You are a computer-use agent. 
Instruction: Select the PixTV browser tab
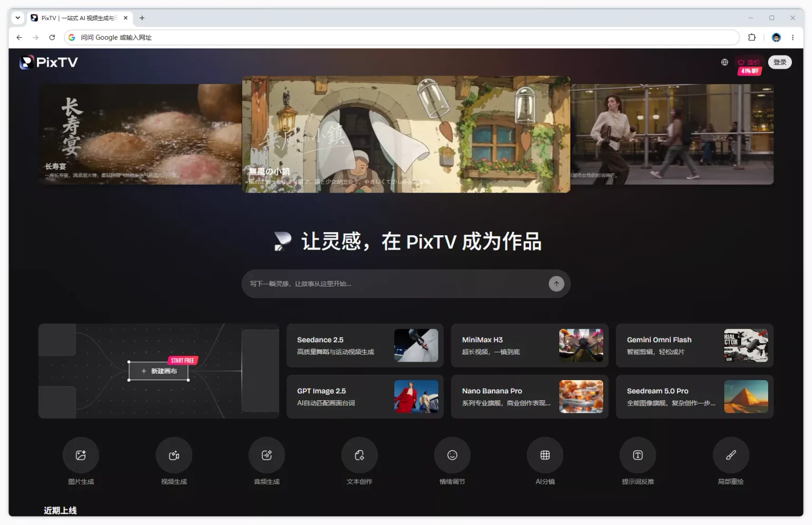pos(79,18)
